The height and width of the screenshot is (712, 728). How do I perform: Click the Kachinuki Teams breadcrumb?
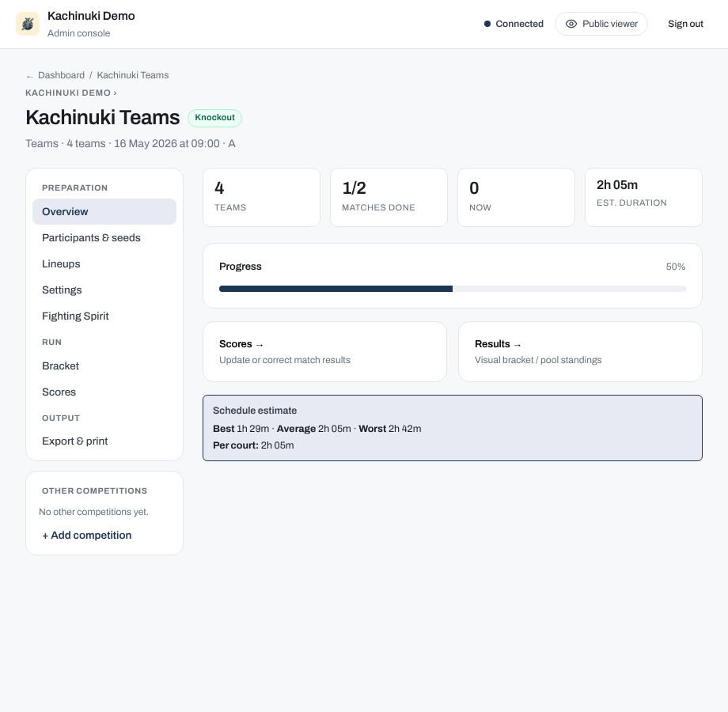[133, 75]
